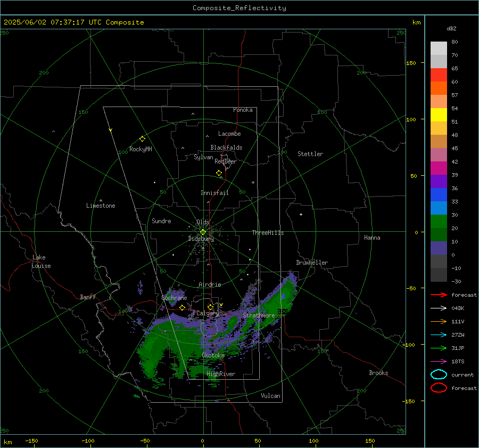Viewport: 479px width, 448px height.
Task: Click the RockyMH label text
Action: tap(141, 149)
